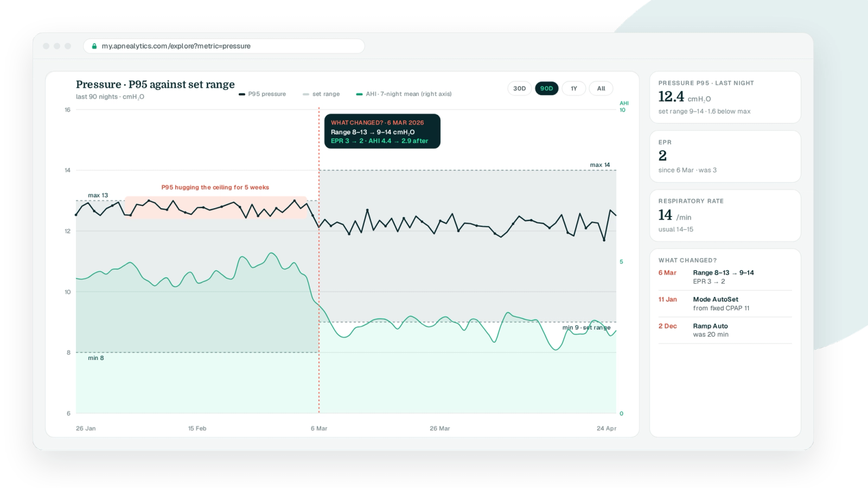Click the 'min 8' range label
The image size is (868, 488).
point(96,358)
